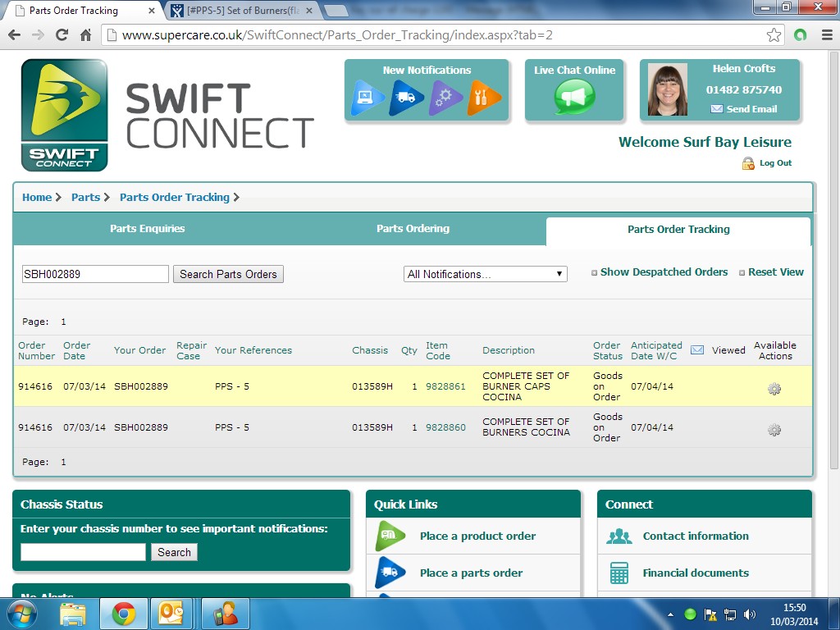
Task: Open Outlook from the taskbar
Action: [x=171, y=614]
